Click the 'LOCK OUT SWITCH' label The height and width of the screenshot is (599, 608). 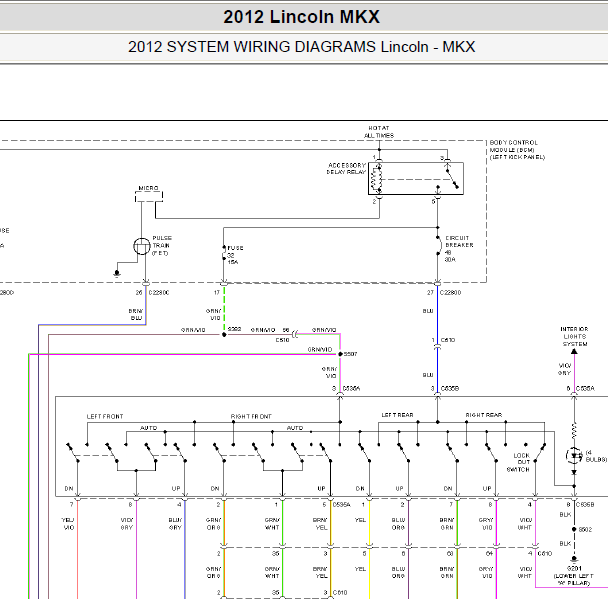click(x=518, y=462)
